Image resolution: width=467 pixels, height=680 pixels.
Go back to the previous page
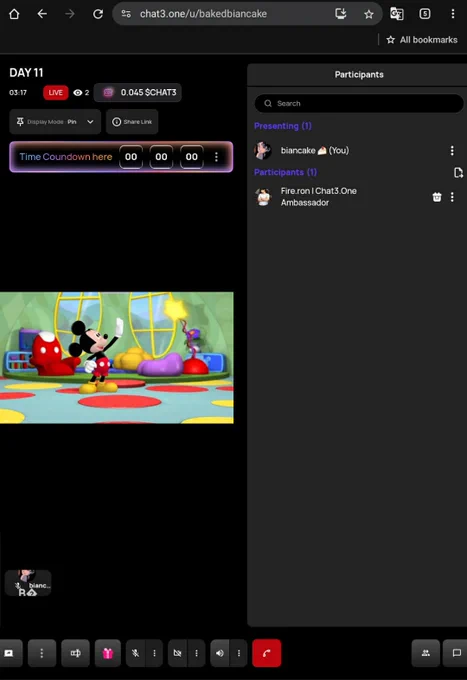tap(42, 14)
